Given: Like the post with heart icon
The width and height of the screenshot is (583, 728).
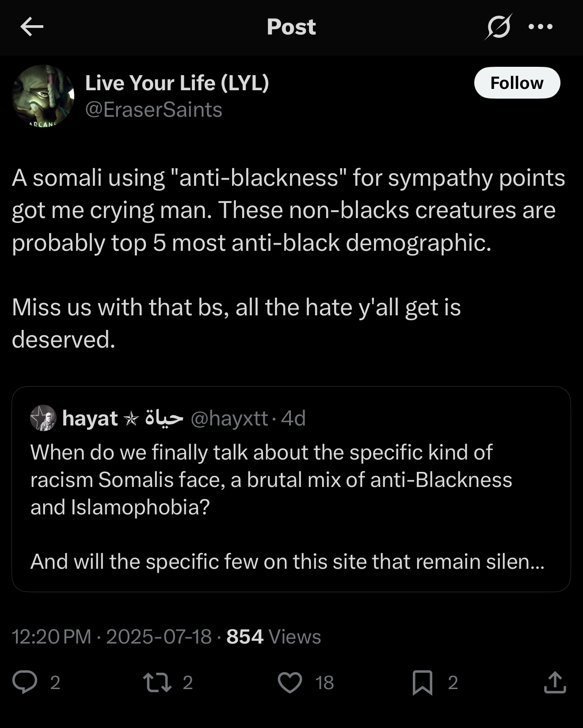Looking at the screenshot, I should [x=290, y=682].
